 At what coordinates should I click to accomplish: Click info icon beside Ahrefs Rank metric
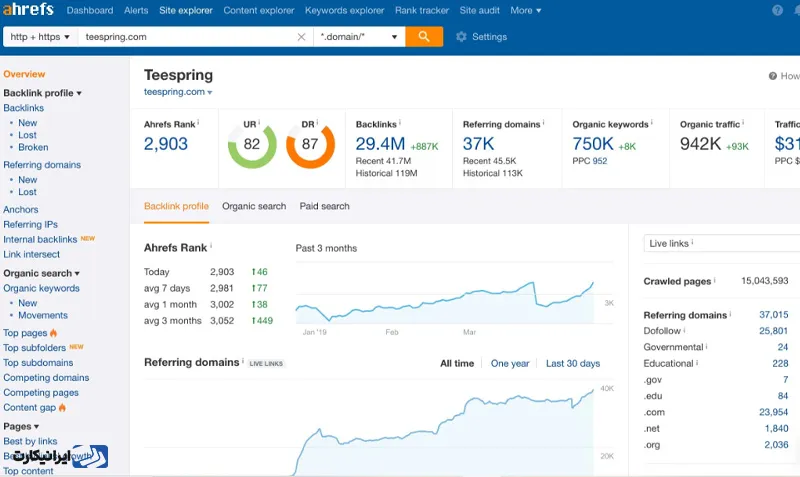(198, 122)
